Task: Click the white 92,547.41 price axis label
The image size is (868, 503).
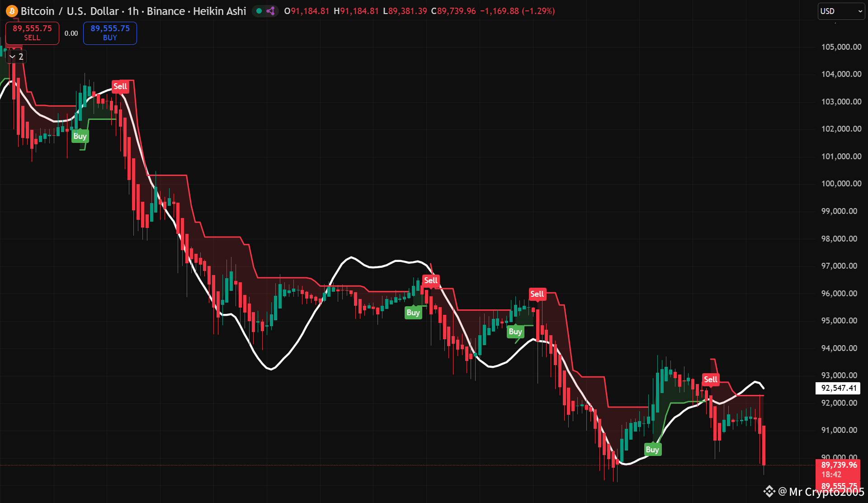Action: coord(839,388)
